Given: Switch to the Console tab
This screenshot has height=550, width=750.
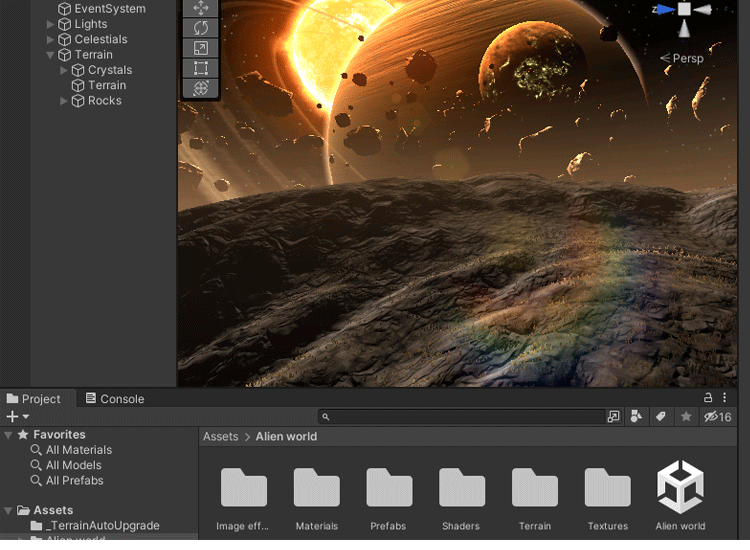Looking at the screenshot, I should 113,399.
